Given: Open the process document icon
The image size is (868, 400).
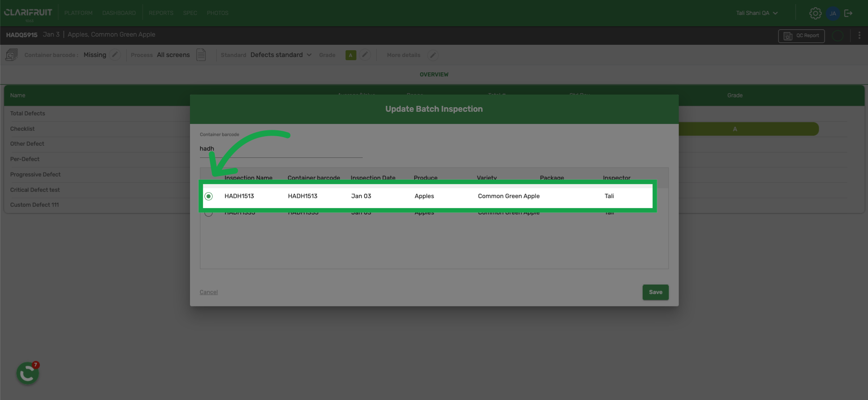Looking at the screenshot, I should (201, 55).
